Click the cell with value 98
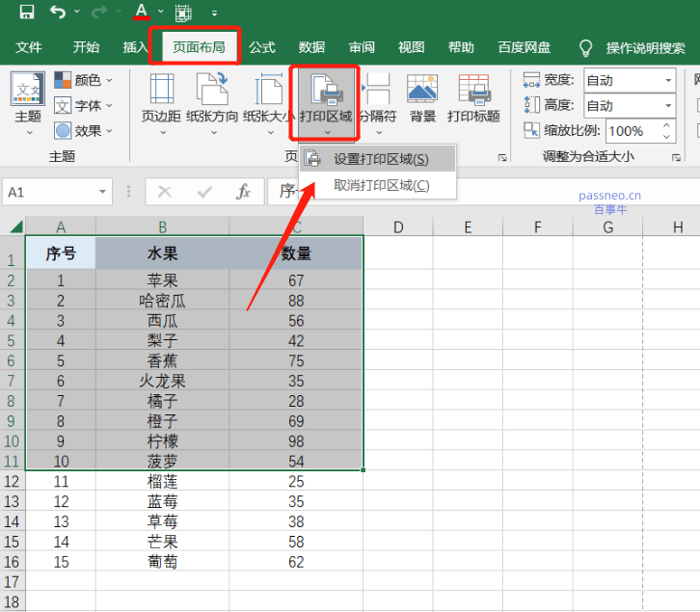The height and width of the screenshot is (612, 700). (296, 441)
